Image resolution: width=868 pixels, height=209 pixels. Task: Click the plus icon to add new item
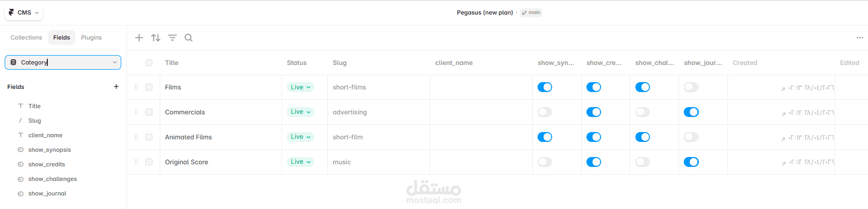coord(139,37)
